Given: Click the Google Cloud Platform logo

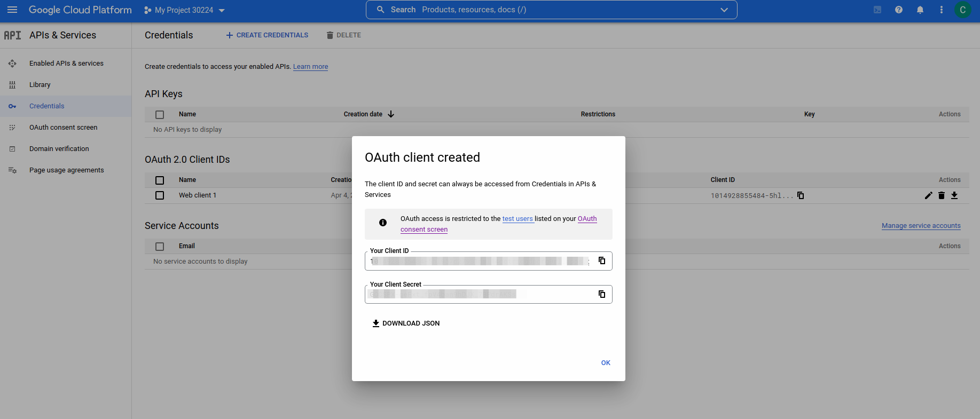Looking at the screenshot, I should click(80, 10).
